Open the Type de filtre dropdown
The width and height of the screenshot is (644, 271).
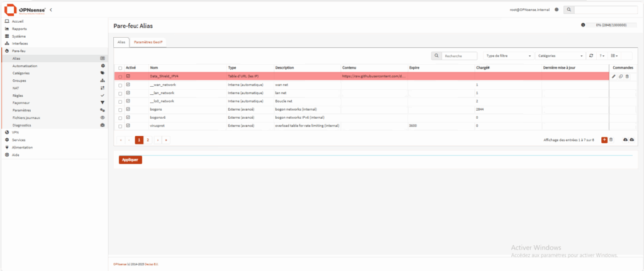point(508,56)
